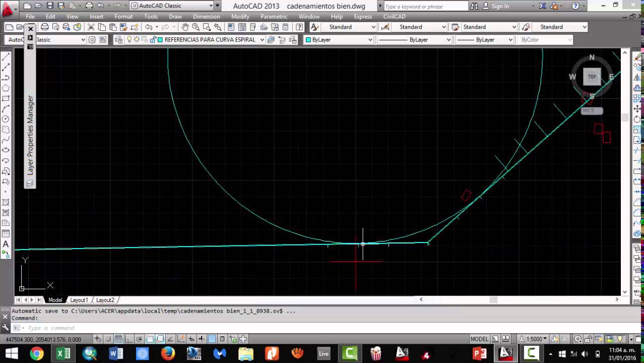This screenshot has width=644, height=363.
Task: Toggle layer on/off lightbulb icon
Action: click(x=130, y=40)
